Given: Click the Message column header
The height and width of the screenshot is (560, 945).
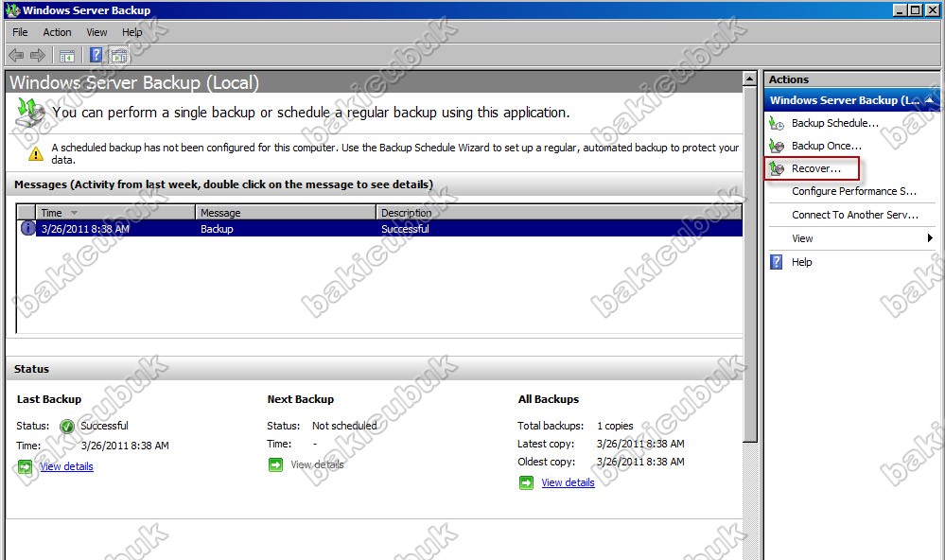Looking at the screenshot, I should click(x=285, y=213).
